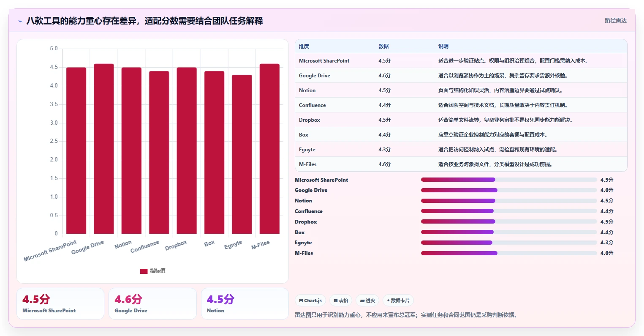Click the Notion bar in chart
This screenshot has width=644, height=336.
(131, 150)
